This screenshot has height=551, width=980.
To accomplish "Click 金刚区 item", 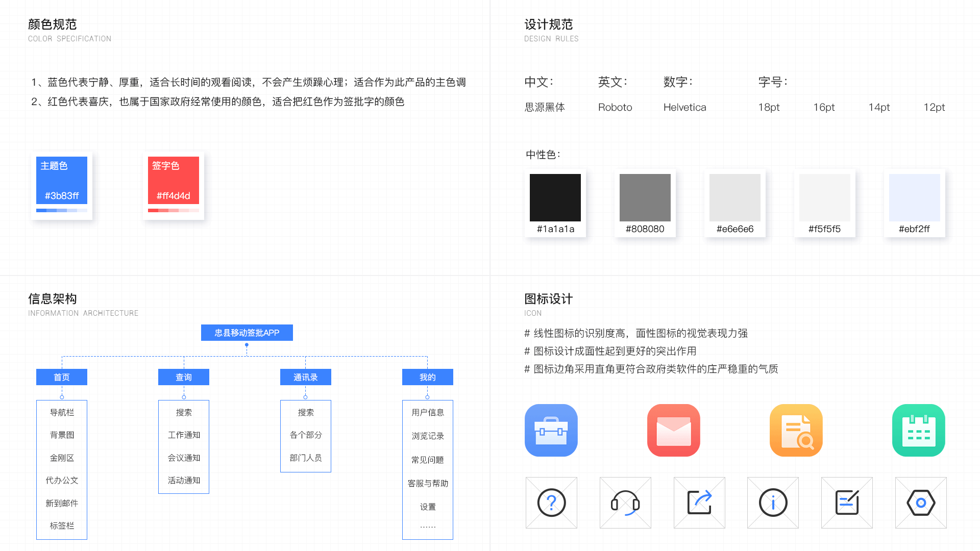I will point(62,458).
